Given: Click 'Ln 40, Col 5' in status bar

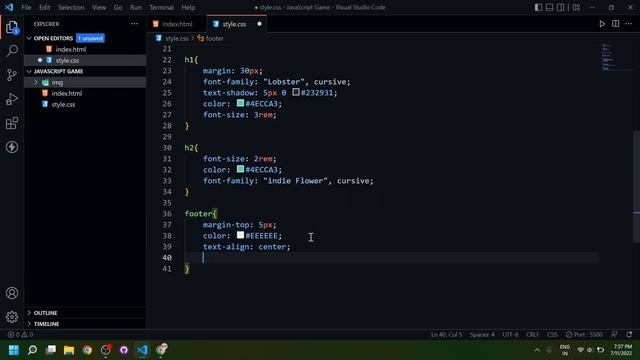Looking at the screenshot, I should point(447,334).
